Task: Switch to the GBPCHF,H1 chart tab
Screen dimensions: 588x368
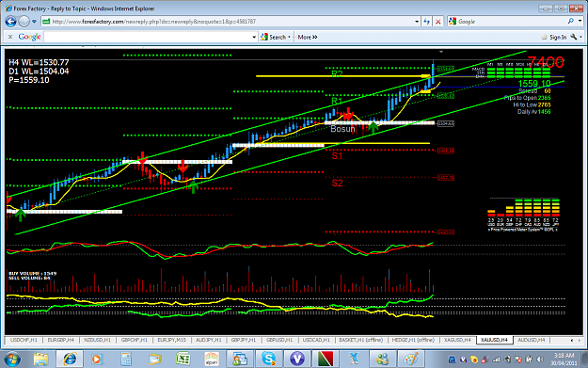Action: point(135,340)
